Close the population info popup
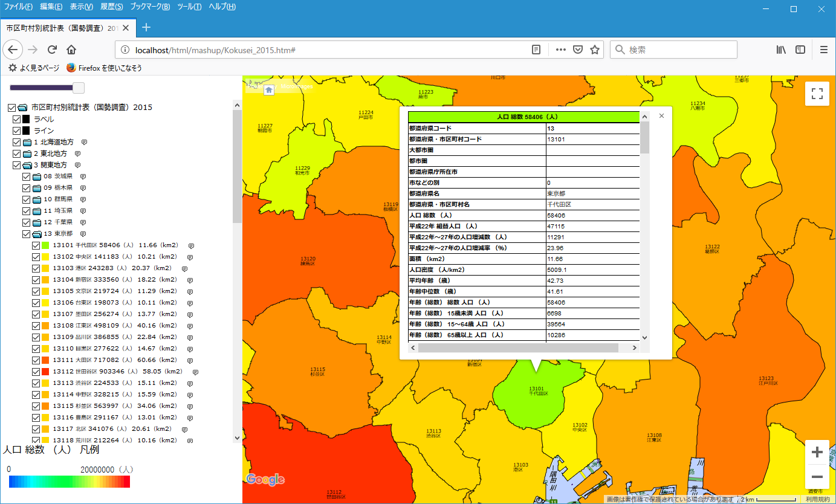The width and height of the screenshot is (836, 504). pos(661,115)
